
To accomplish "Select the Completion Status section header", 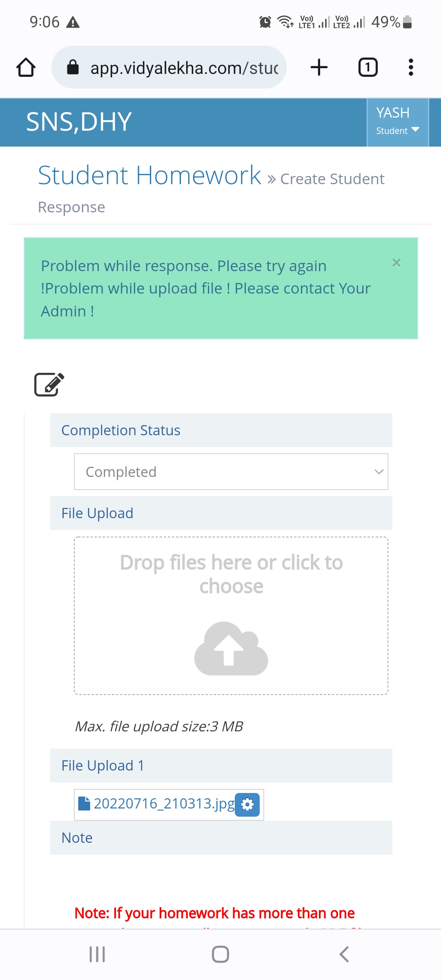I will [221, 430].
